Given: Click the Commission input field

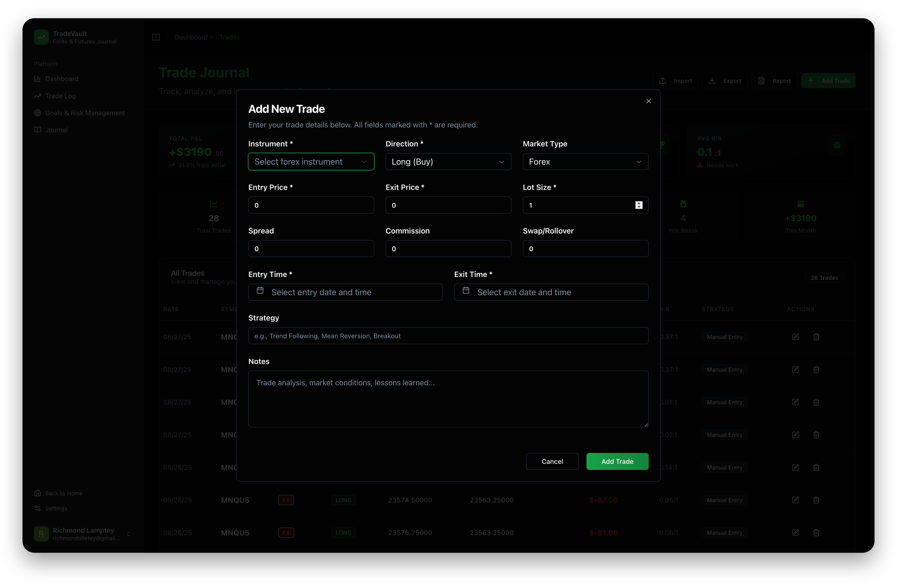Looking at the screenshot, I should [x=448, y=249].
